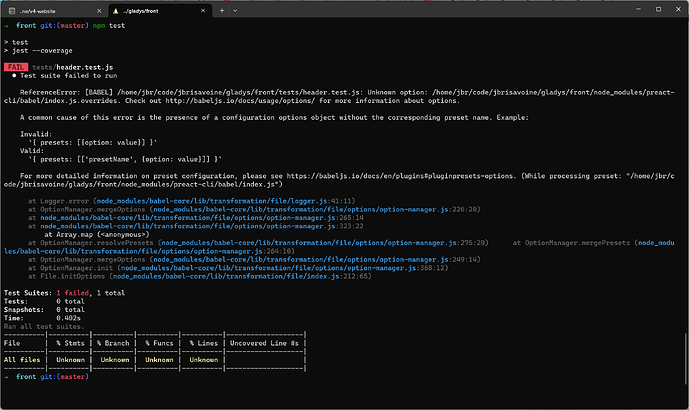Screen dimensions: 689x410
Task: Click the '% Lines' column header
Action: 203,343
